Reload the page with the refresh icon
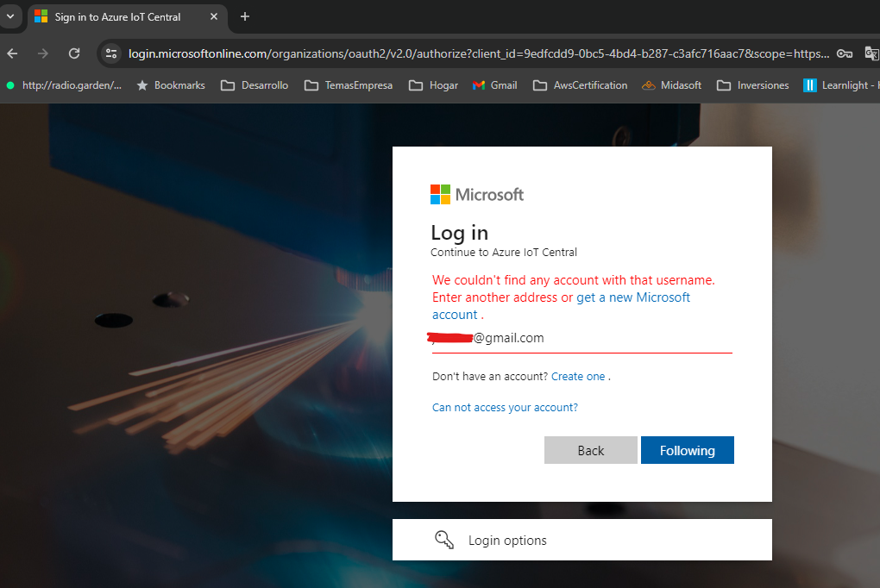The image size is (880, 588). point(74,53)
